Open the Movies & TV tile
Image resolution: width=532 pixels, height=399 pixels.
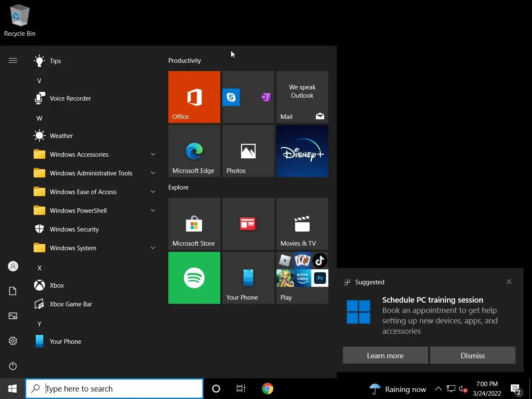302,224
